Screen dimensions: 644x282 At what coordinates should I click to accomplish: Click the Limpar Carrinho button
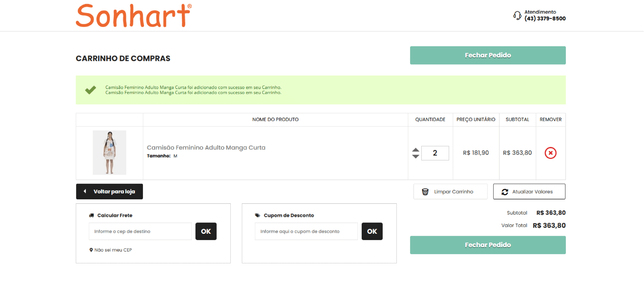pyautogui.click(x=450, y=192)
